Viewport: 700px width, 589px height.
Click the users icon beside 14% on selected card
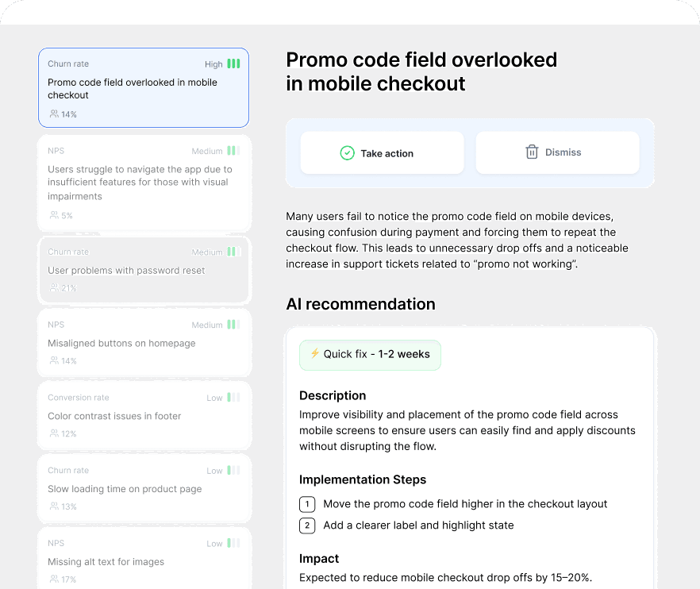point(54,114)
